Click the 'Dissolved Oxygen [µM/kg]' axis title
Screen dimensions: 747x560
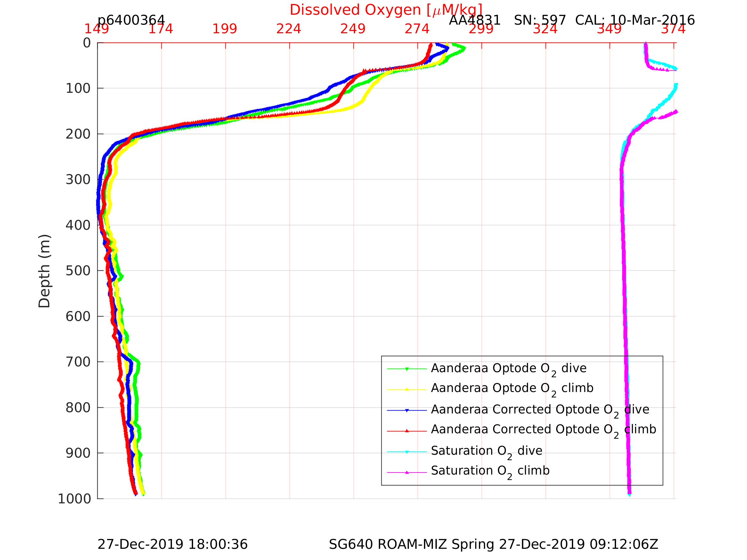(386, 10)
